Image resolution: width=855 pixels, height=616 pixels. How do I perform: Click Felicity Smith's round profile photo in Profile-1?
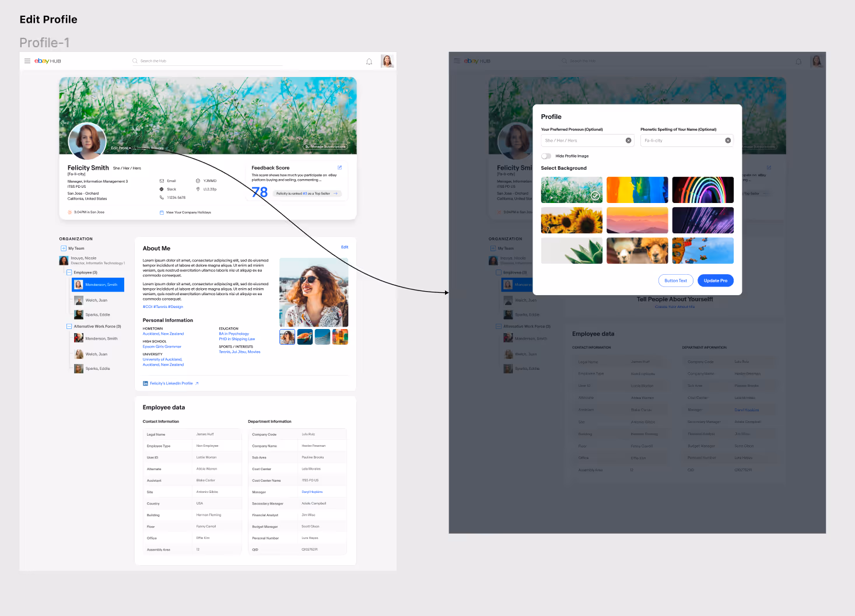(87, 141)
